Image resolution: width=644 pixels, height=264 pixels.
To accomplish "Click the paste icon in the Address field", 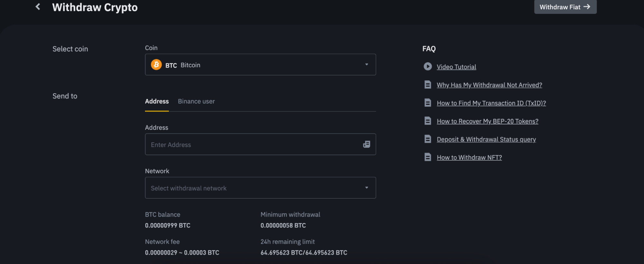I will point(367,144).
